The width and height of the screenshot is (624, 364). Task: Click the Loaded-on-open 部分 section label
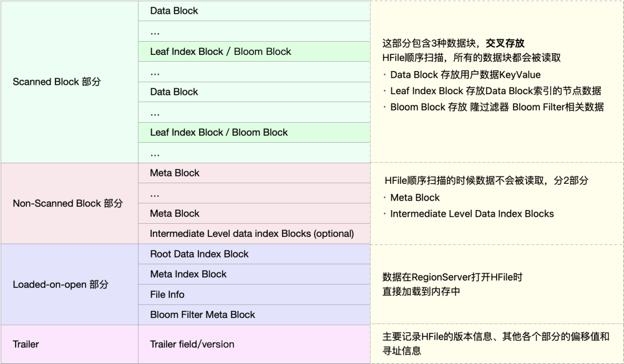tap(61, 284)
